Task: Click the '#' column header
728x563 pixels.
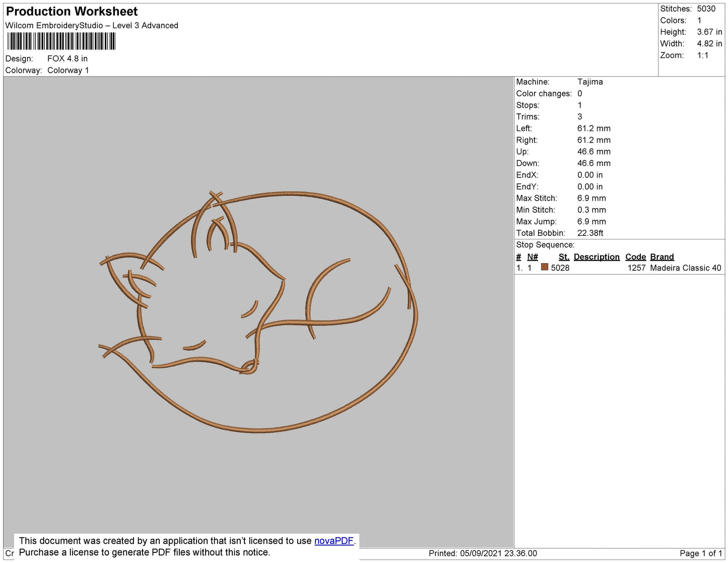Action: [518, 257]
